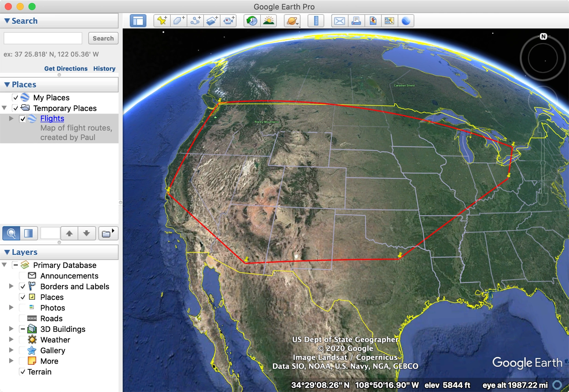Add a new placemark
The image size is (569, 392).
(x=162, y=21)
